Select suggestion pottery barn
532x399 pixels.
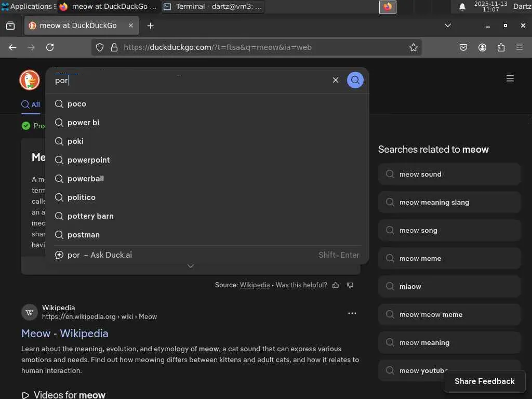(x=207, y=216)
